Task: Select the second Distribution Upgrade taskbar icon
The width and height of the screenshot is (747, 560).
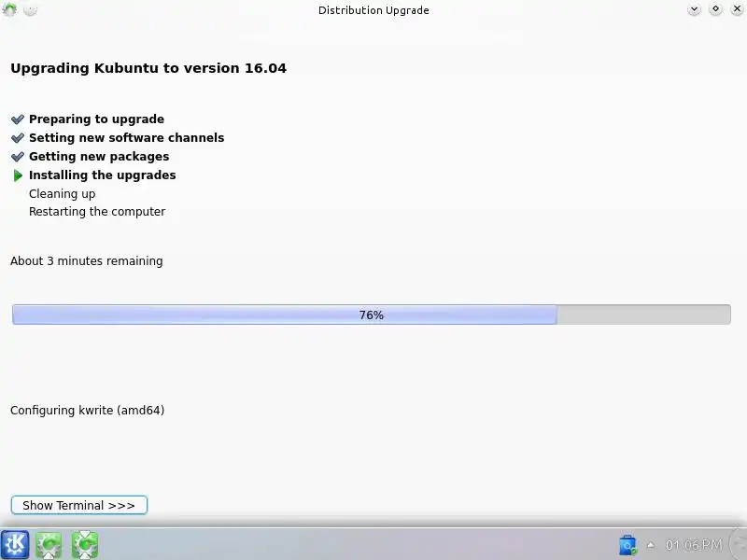Action: pyautogui.click(x=85, y=545)
